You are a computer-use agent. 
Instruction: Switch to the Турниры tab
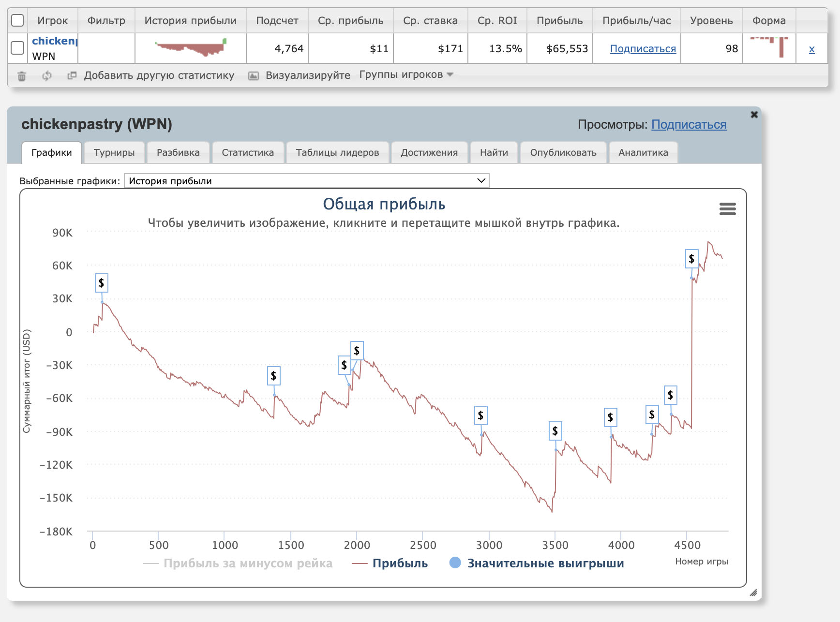[x=114, y=153]
